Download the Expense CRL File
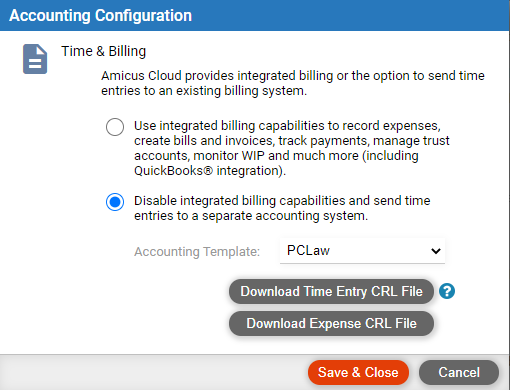510x390 pixels. click(x=331, y=323)
